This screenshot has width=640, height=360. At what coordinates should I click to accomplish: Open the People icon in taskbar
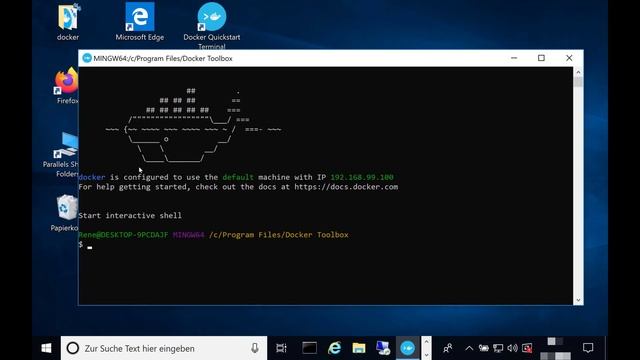[x=447, y=348]
